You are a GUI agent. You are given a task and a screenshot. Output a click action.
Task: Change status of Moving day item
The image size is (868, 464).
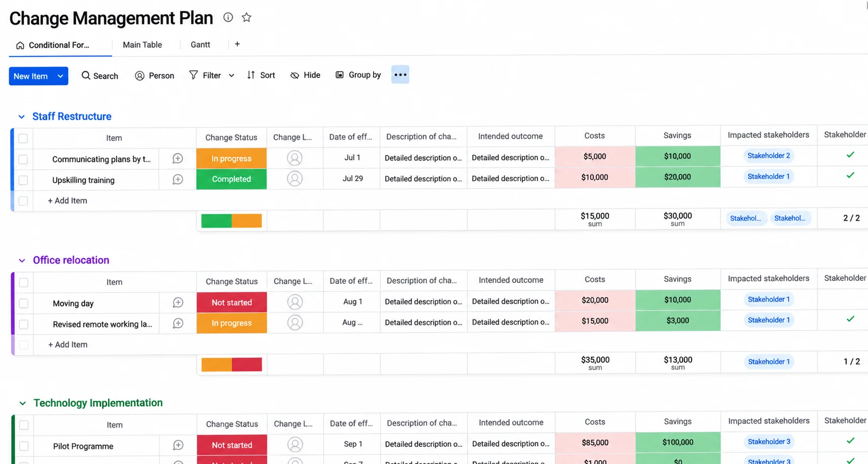pos(232,303)
